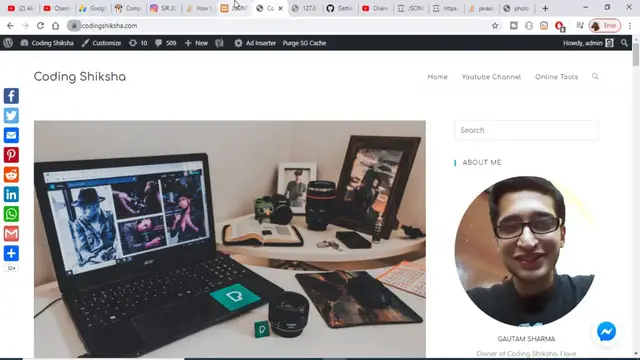Share page via Twitter sidebar icon

click(x=11, y=116)
